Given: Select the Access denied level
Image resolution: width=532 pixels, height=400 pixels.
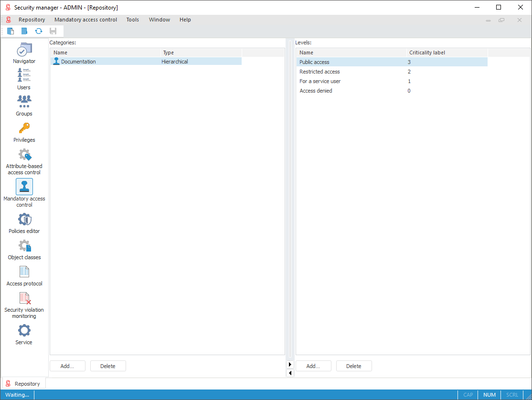Looking at the screenshot, I should coord(392,91).
